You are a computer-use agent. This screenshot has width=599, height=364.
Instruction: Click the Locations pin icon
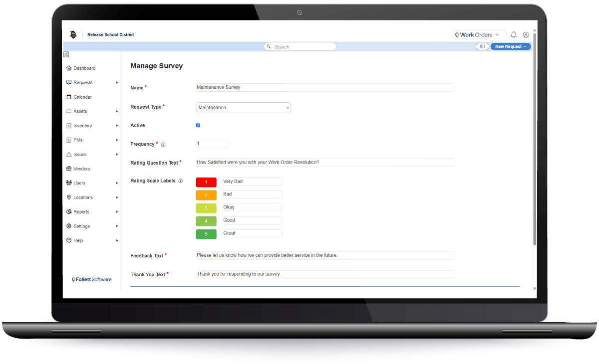pos(69,197)
